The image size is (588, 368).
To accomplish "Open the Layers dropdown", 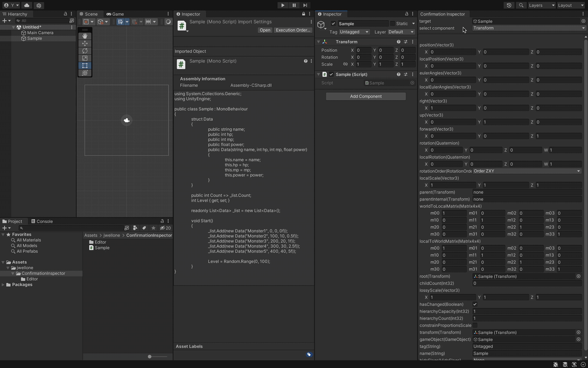I will [542, 5].
